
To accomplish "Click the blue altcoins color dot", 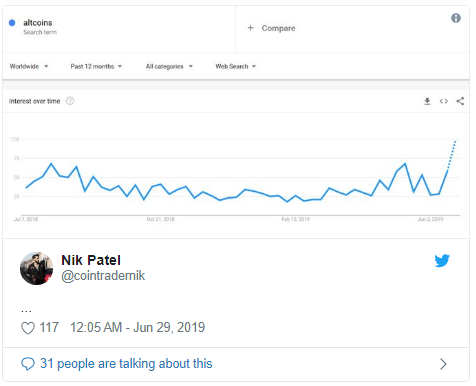I will pos(12,23).
